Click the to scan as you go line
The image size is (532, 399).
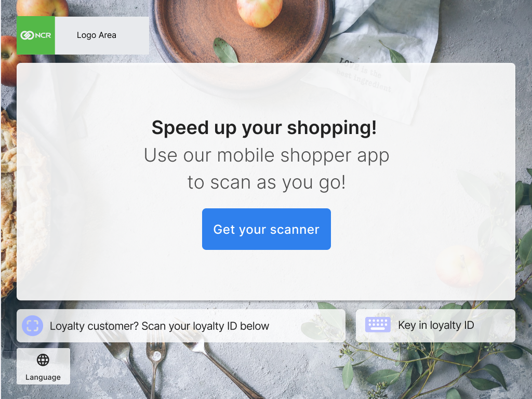pyautogui.click(x=267, y=182)
